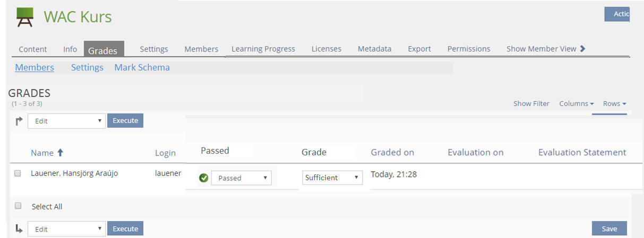Open the Passed status dropdown
The width and height of the screenshot is (644, 238).
(x=241, y=178)
